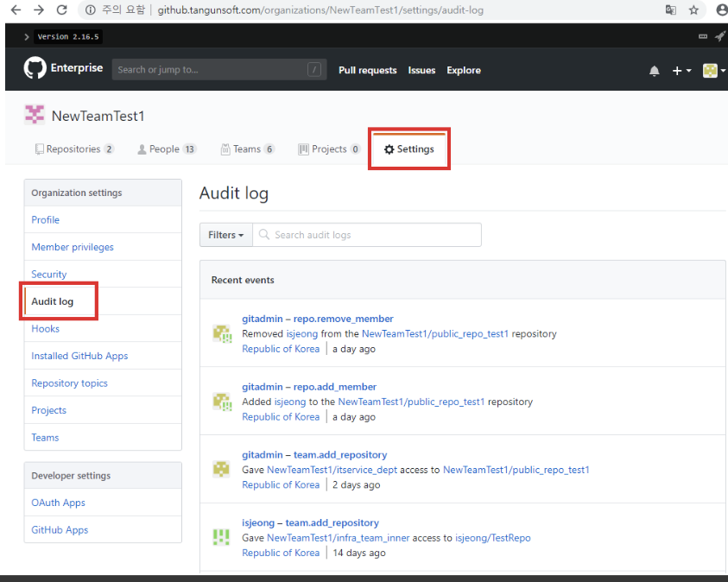Image resolution: width=728 pixels, height=582 pixels.
Task: Reload the page with refresh icon
Action: (x=62, y=9)
